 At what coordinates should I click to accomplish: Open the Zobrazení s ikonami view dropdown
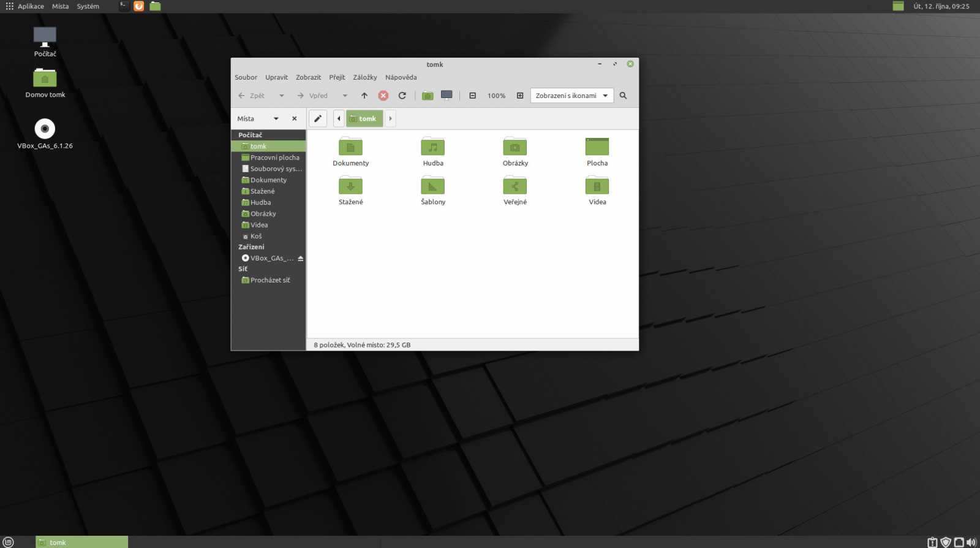(x=572, y=96)
